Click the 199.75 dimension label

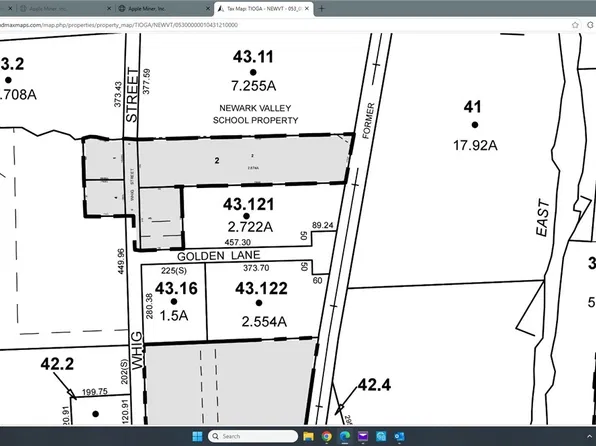[95, 392]
